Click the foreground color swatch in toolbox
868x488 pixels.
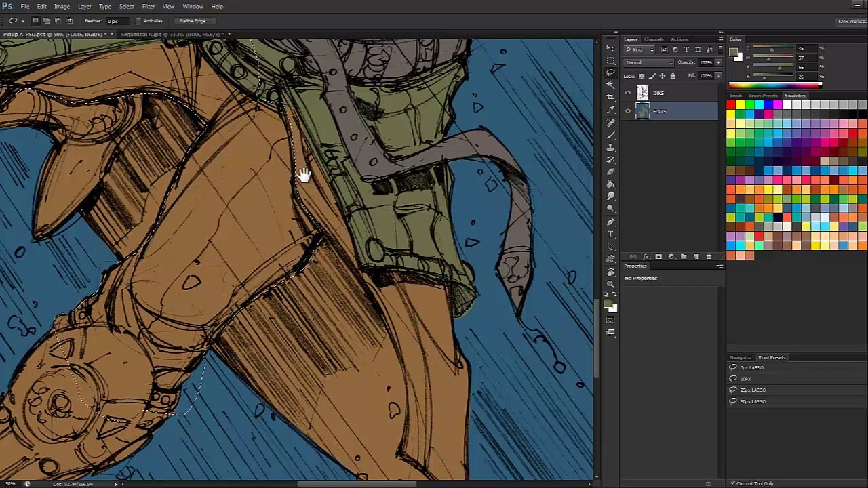coord(608,304)
